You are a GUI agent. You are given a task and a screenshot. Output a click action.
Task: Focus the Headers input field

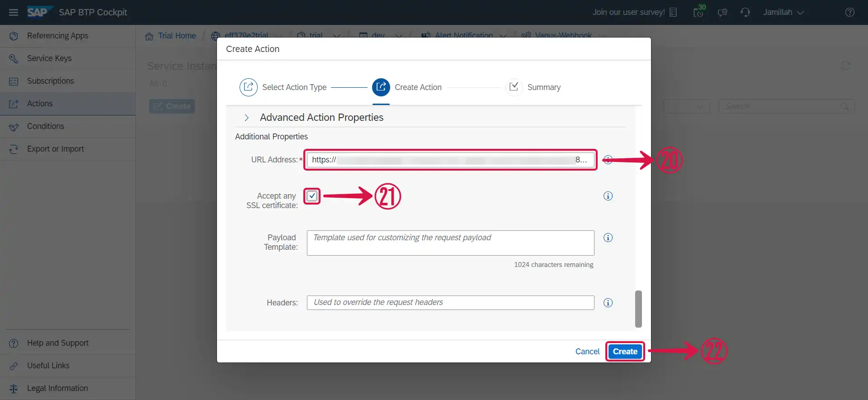pos(450,303)
